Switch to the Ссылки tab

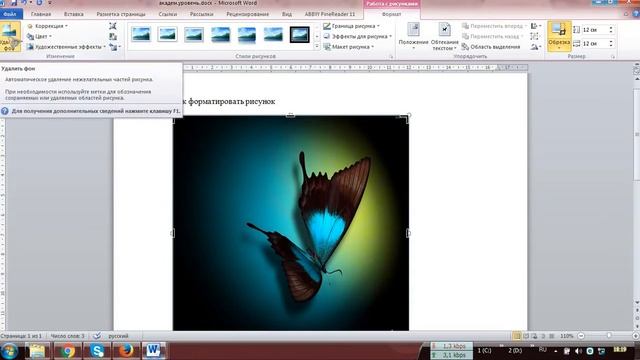(x=168, y=14)
